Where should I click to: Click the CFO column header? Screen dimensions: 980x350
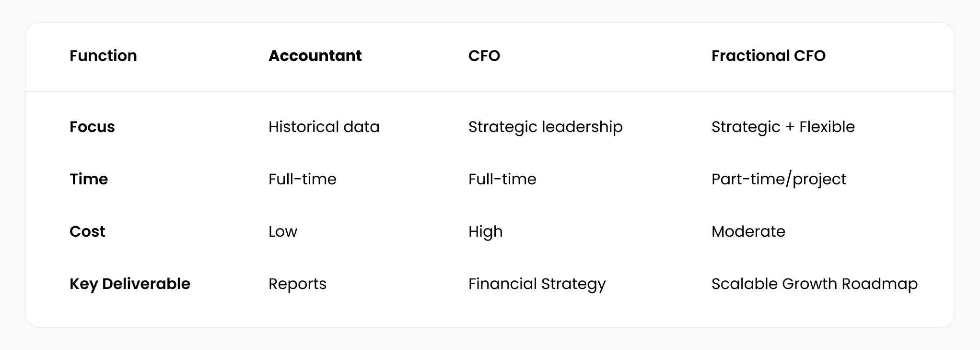click(x=484, y=56)
